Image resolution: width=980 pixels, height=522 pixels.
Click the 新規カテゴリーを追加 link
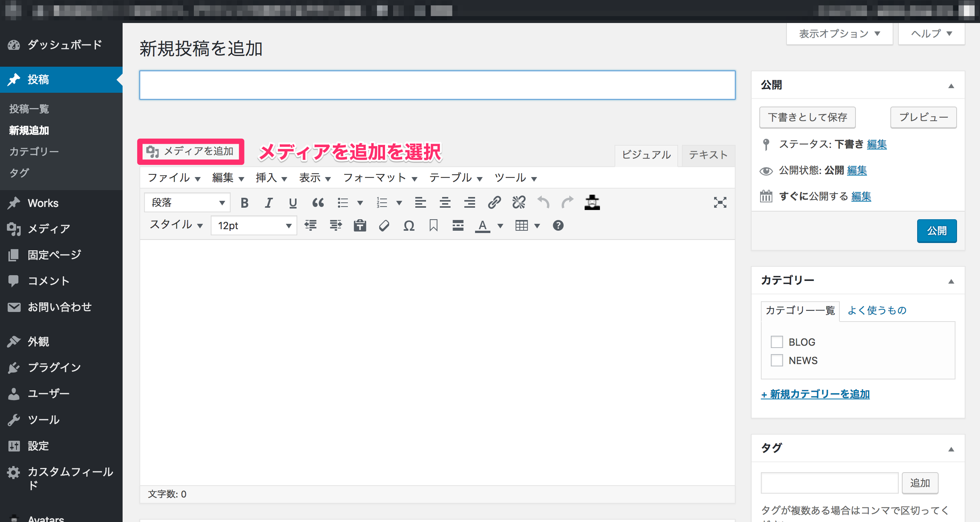point(815,394)
